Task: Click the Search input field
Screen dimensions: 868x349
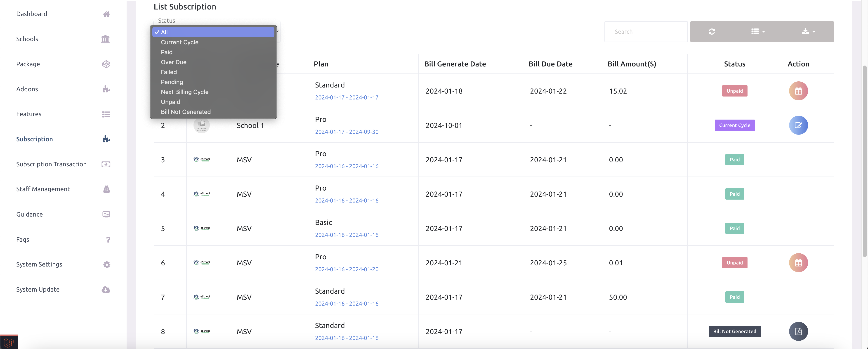Action: click(x=645, y=32)
